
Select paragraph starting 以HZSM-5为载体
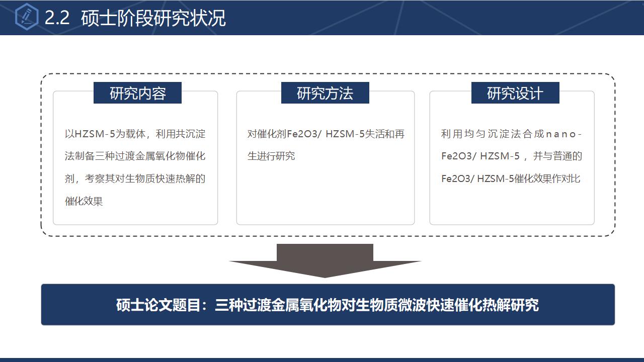pyautogui.click(x=135, y=167)
